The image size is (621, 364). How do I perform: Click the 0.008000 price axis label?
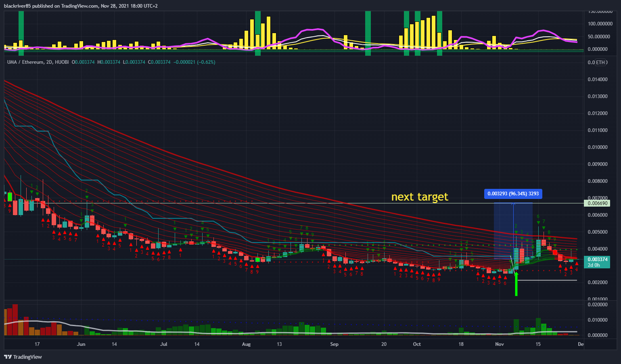[598, 181]
